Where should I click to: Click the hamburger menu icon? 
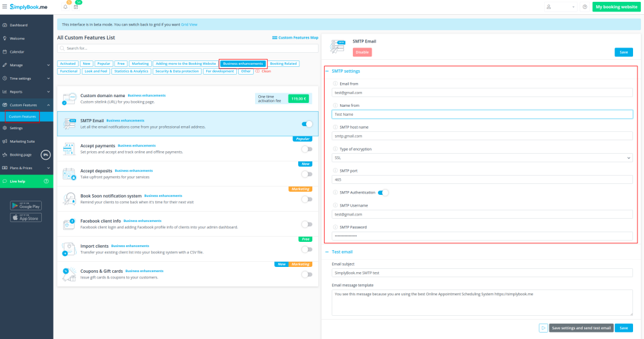(5, 6)
